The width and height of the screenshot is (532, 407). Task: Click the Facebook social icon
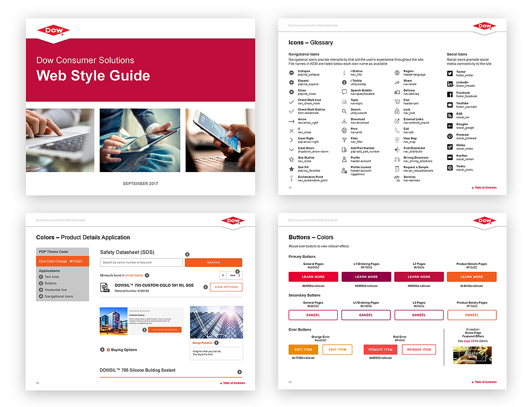pos(450,94)
